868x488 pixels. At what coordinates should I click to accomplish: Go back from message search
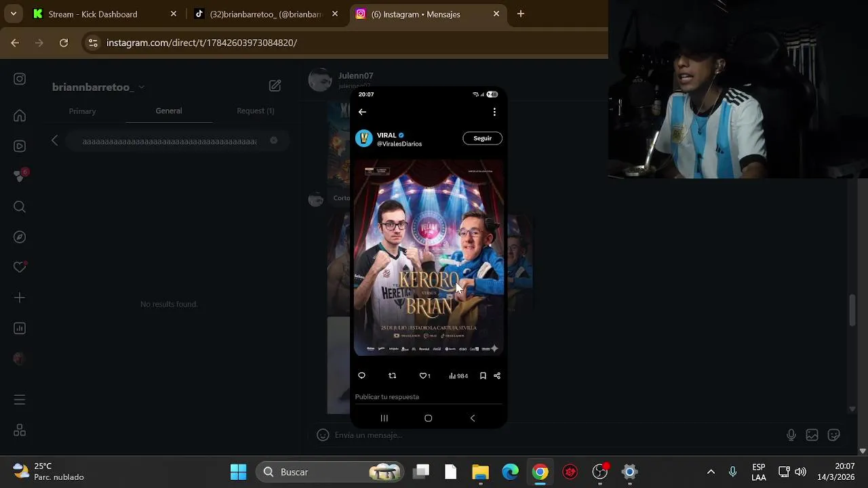tap(55, 140)
